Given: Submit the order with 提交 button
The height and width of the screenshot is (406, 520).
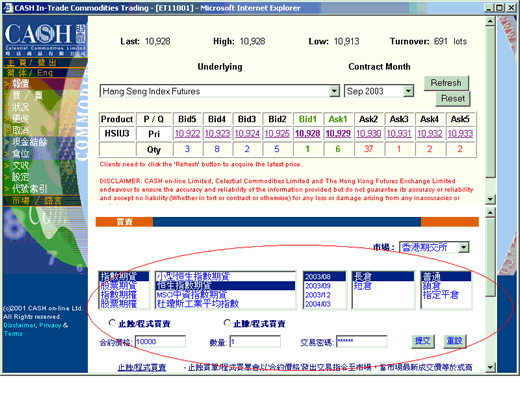Looking at the screenshot, I should tap(423, 341).
